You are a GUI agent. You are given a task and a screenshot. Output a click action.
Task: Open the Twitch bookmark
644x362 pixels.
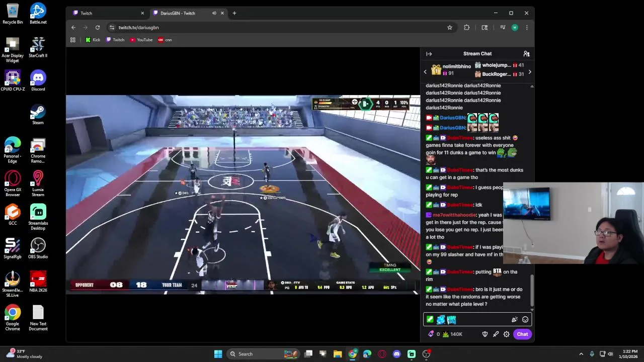click(115, 40)
